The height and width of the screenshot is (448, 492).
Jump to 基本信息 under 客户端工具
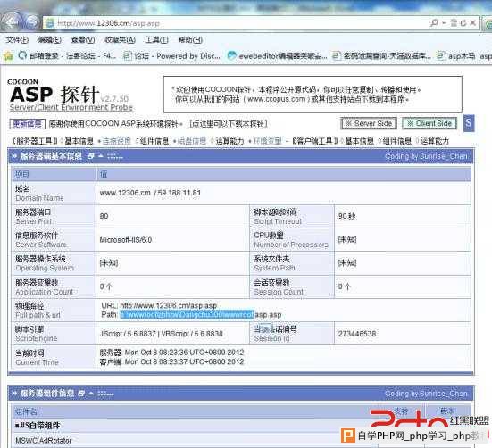pyautogui.click(x=360, y=141)
